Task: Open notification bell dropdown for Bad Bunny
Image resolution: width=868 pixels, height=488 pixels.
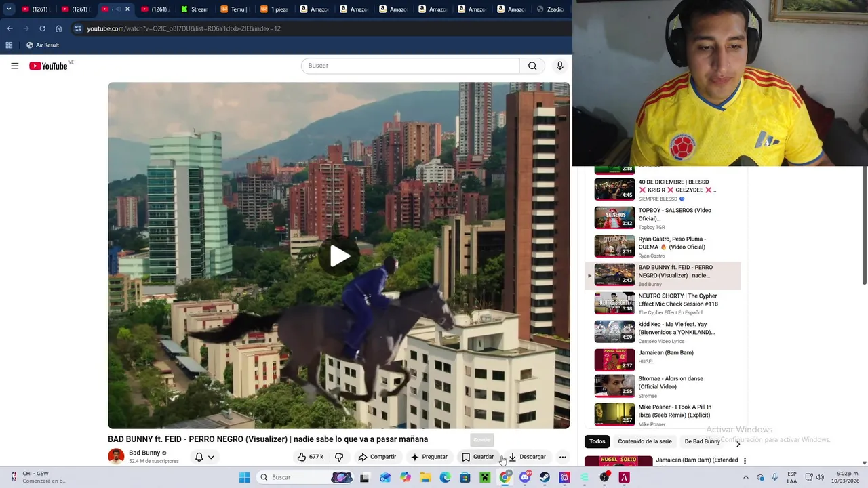Action: [204, 457]
